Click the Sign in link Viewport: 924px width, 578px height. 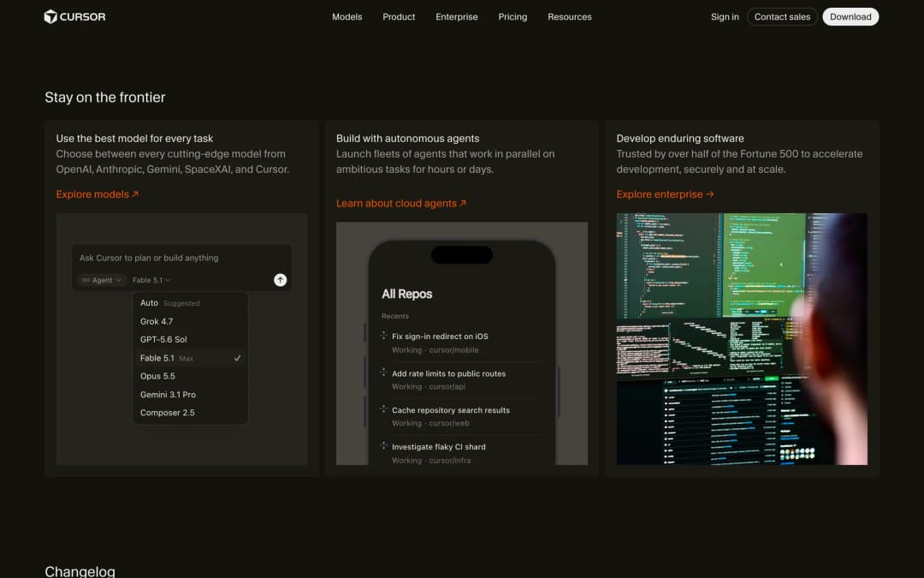[x=725, y=16]
